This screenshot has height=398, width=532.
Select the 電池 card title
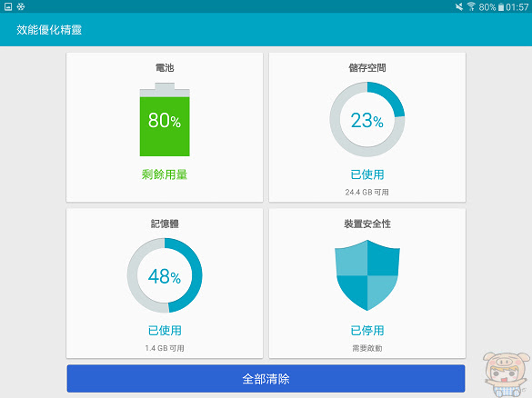coord(165,68)
